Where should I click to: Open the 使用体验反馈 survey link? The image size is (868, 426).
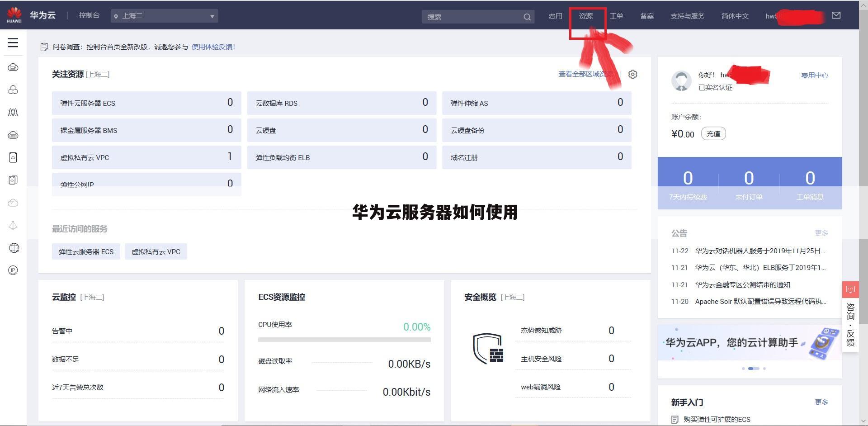coord(213,47)
